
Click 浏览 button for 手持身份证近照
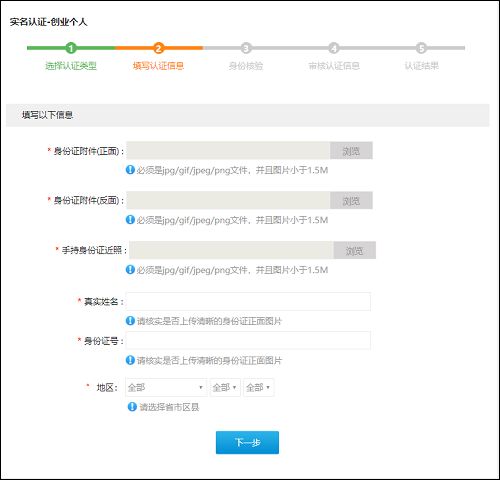355,250
